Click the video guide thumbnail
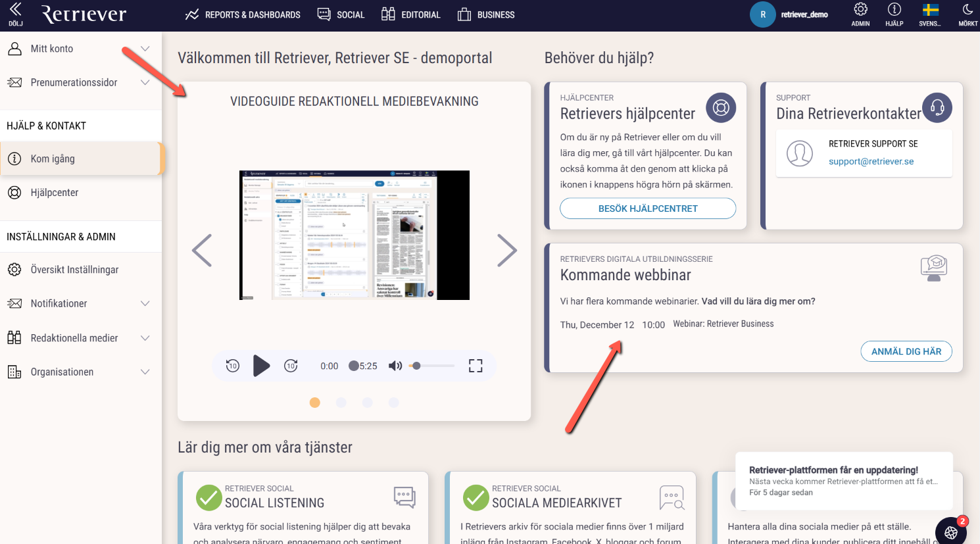 coord(355,235)
